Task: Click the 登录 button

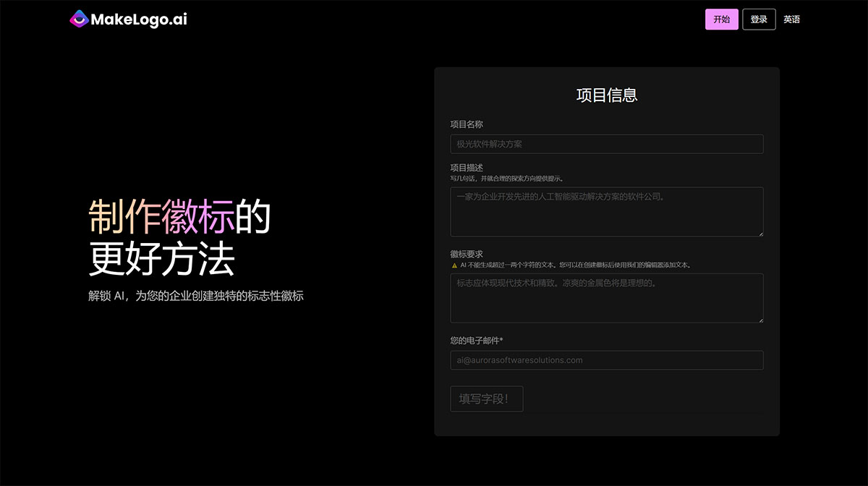Action: pyautogui.click(x=759, y=19)
